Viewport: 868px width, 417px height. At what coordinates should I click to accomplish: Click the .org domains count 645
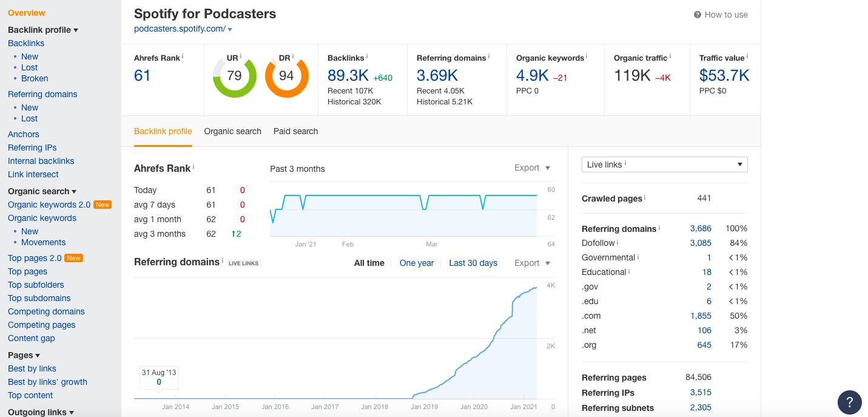[704, 345]
